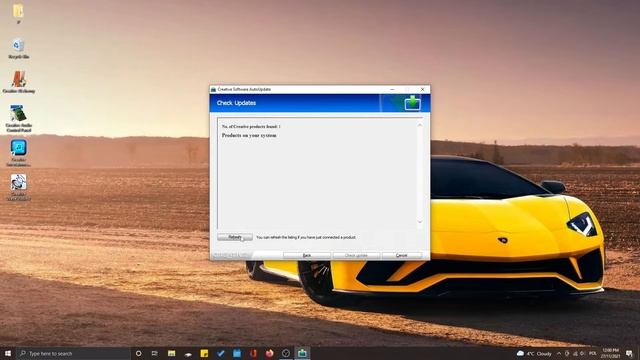
Task: Open the round dark taskbar app icon
Action: tap(286, 353)
